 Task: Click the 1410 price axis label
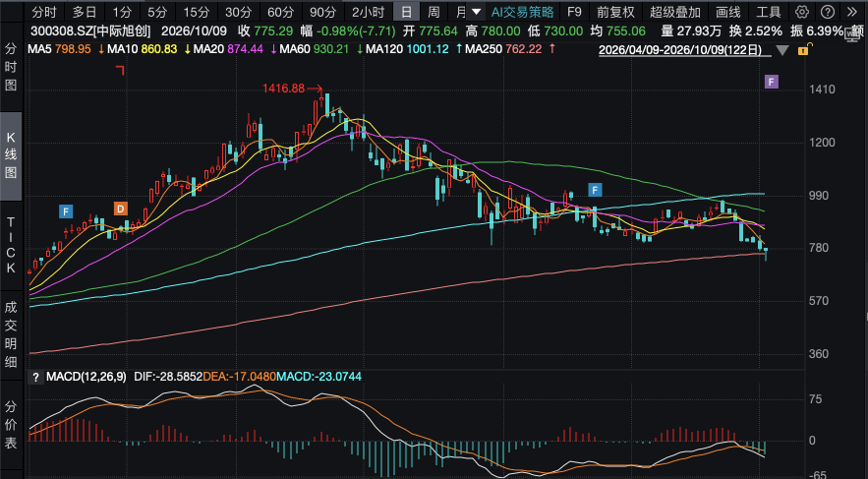(x=823, y=90)
